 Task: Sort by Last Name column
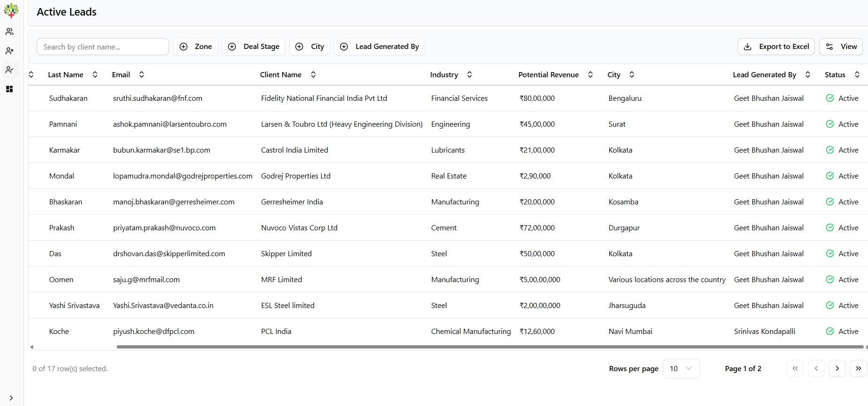(72, 74)
